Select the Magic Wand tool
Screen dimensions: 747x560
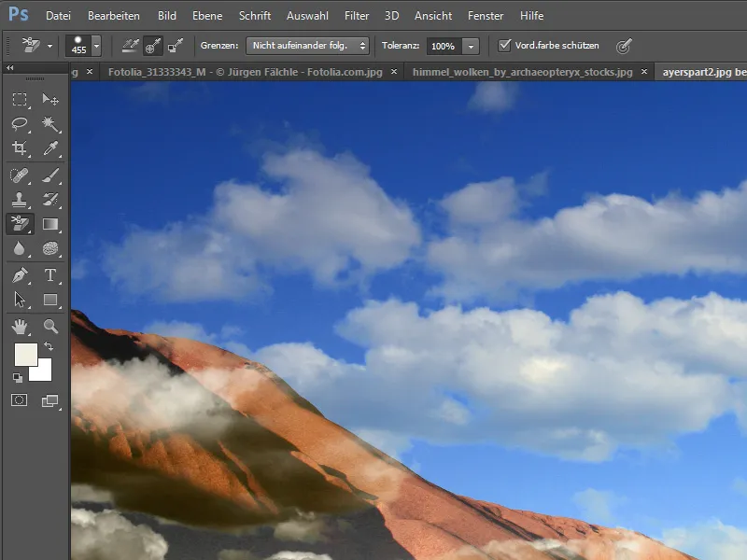tap(50, 124)
